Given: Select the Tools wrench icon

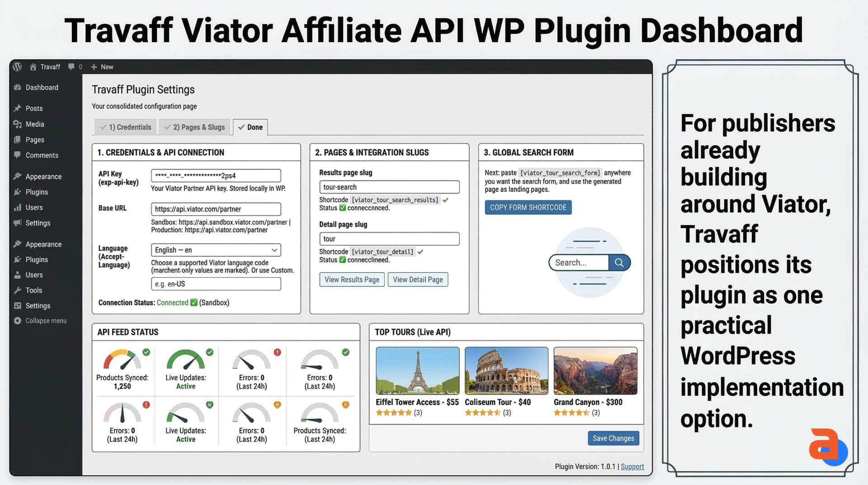Looking at the screenshot, I should [17, 290].
